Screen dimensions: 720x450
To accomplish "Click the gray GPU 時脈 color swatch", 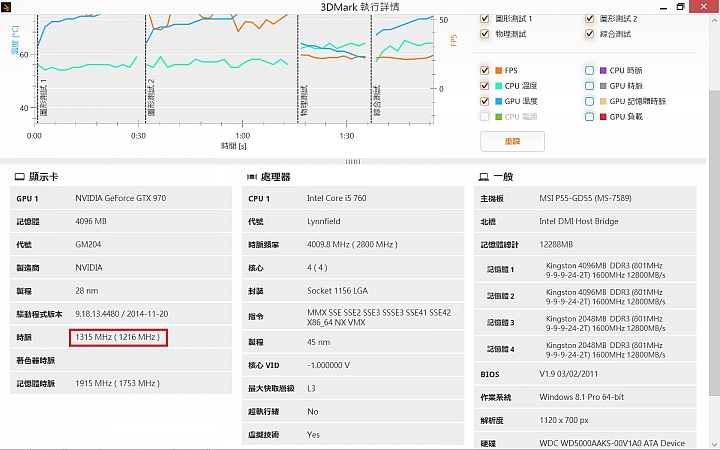I will click(x=603, y=86).
